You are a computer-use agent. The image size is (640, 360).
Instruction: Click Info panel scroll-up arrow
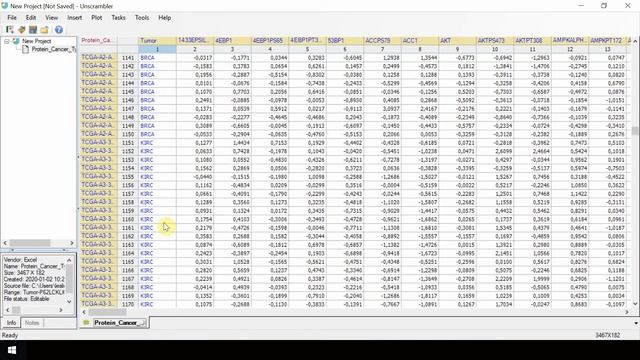tap(69, 260)
